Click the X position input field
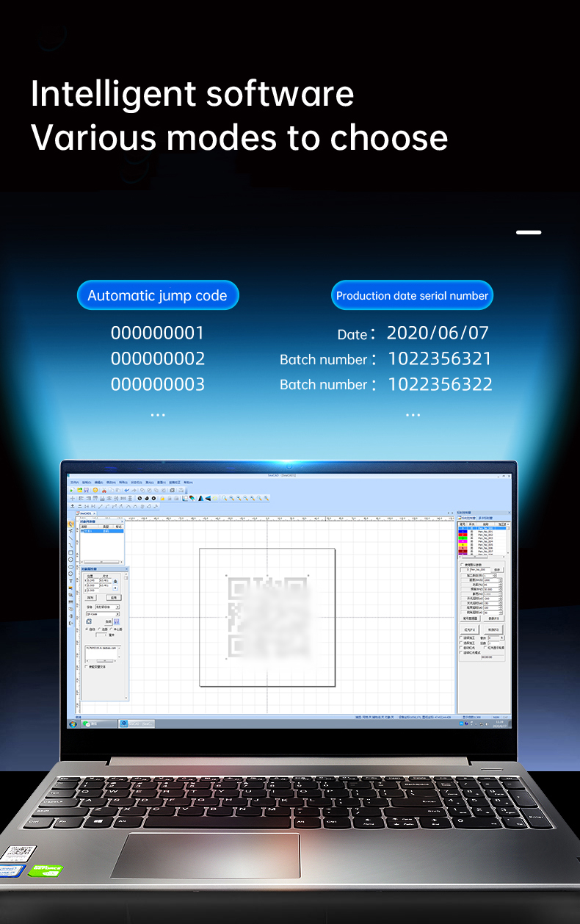Viewport: 580px width, 924px height. click(x=93, y=580)
